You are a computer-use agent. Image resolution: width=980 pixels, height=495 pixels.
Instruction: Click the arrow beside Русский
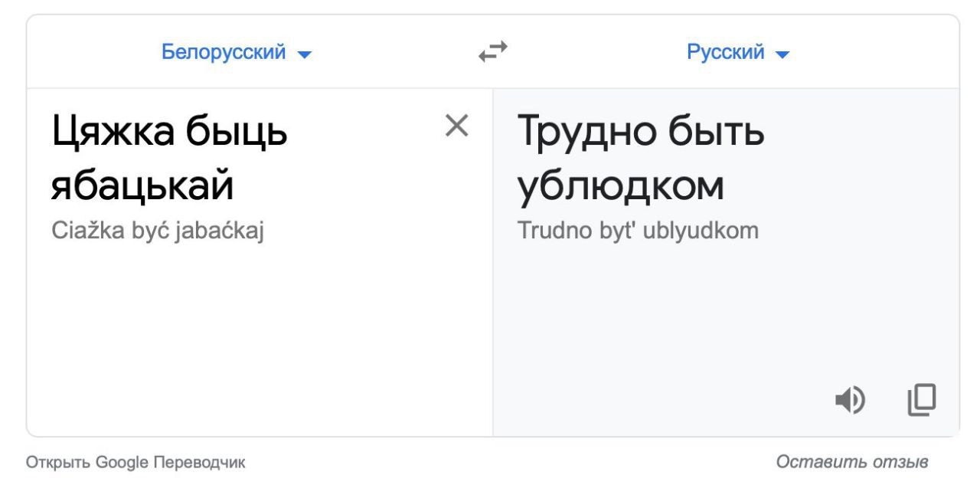782,54
